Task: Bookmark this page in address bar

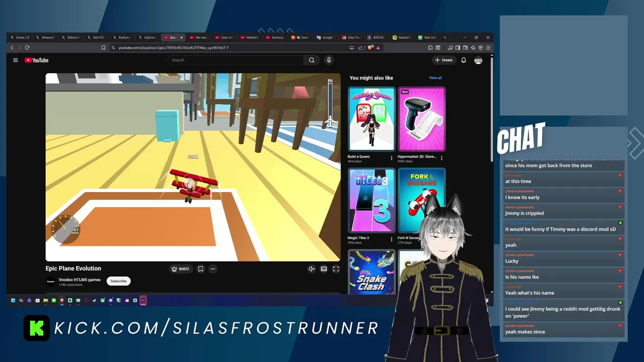Action: click(x=103, y=48)
